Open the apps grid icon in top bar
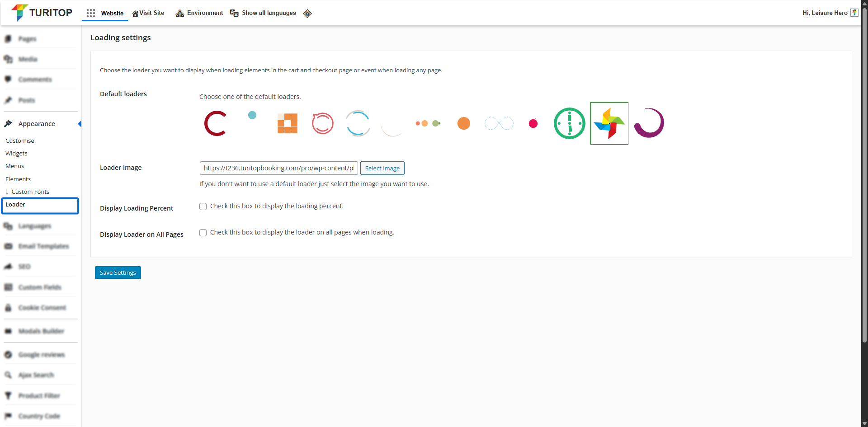Image resolution: width=868 pixels, height=427 pixels. [x=91, y=13]
